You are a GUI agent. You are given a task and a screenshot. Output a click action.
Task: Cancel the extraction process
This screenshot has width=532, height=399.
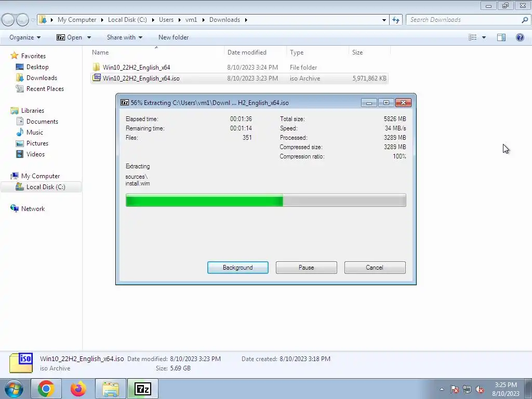point(375,268)
